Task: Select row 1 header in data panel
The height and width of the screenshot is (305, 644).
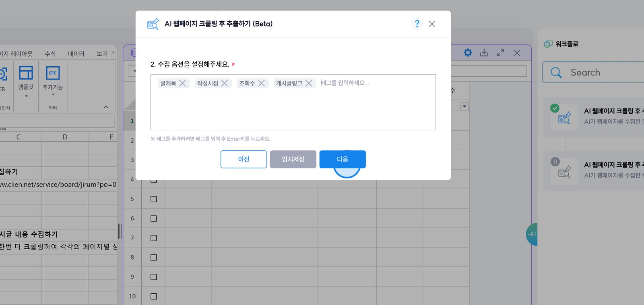Action: 132,121
